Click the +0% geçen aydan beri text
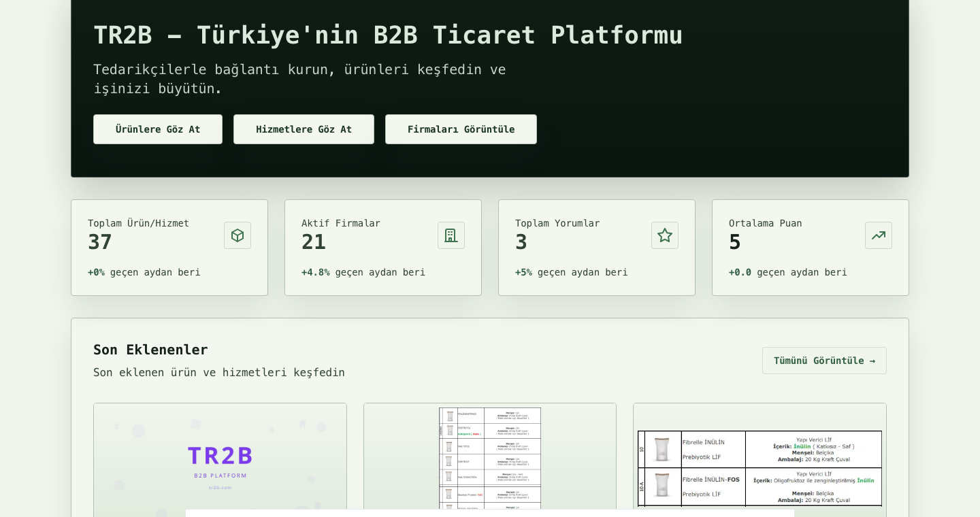The height and width of the screenshot is (517, 980). click(x=144, y=272)
